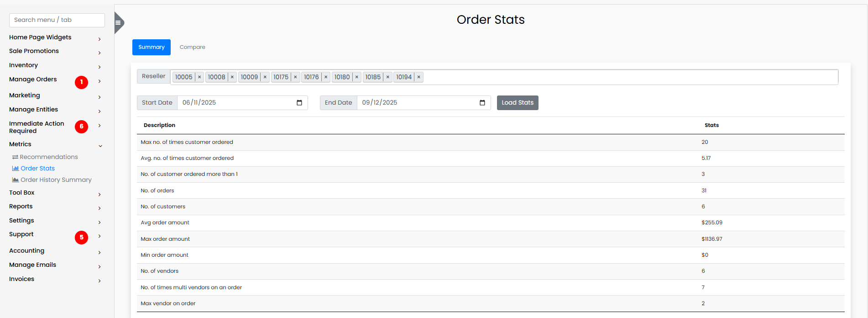The height and width of the screenshot is (318, 868).
Task: Remove reseller 10009 tag with its x
Action: coord(265,77)
